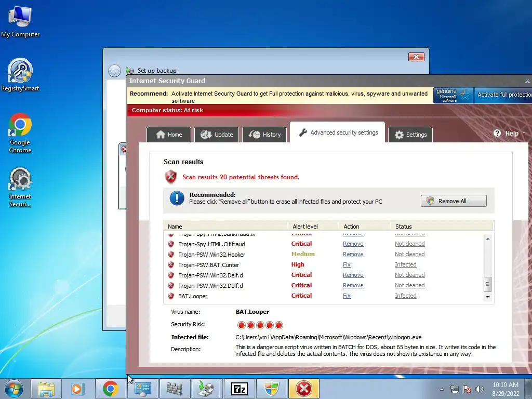
Task: Open the RegistrySmart desktop shortcut
Action: coord(20,75)
